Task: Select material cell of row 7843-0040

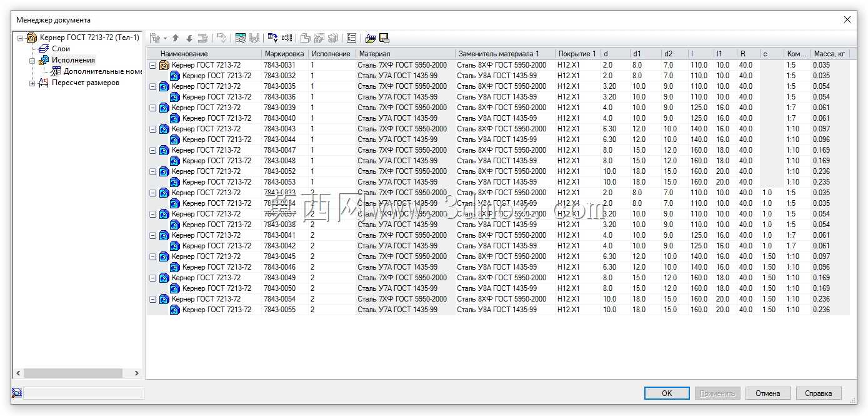Action: (405, 118)
